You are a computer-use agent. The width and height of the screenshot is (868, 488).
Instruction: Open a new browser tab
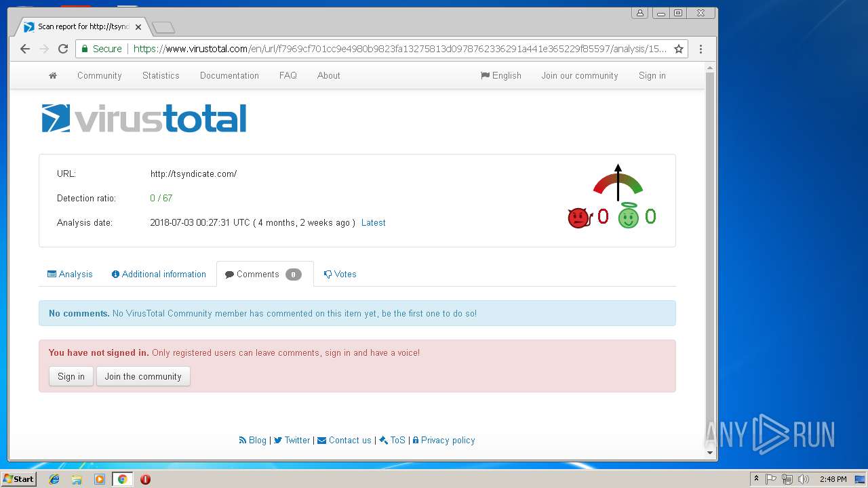click(163, 27)
